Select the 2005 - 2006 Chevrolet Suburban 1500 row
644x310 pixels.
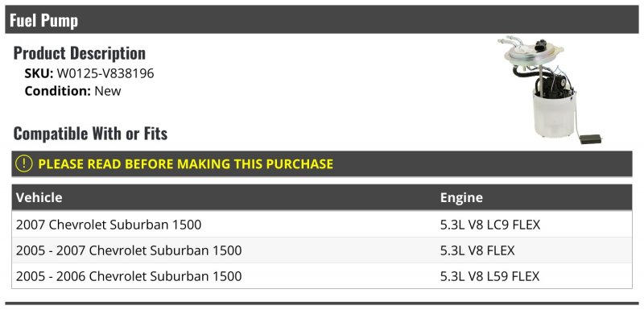[x=321, y=276]
